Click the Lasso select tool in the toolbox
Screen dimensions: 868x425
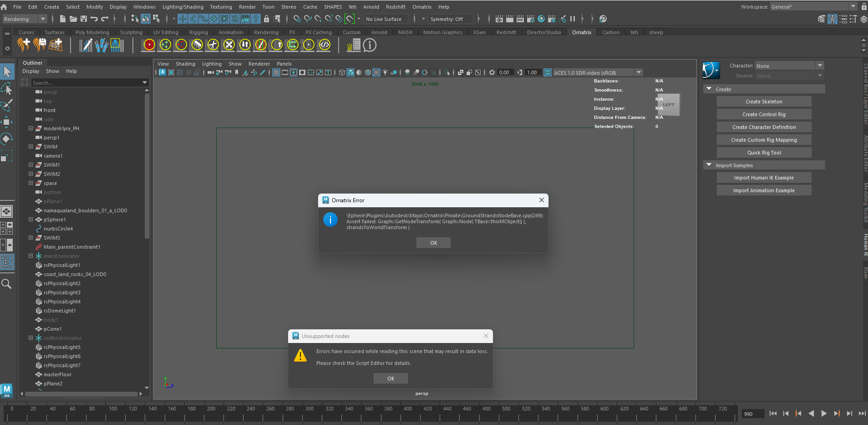pos(6,88)
